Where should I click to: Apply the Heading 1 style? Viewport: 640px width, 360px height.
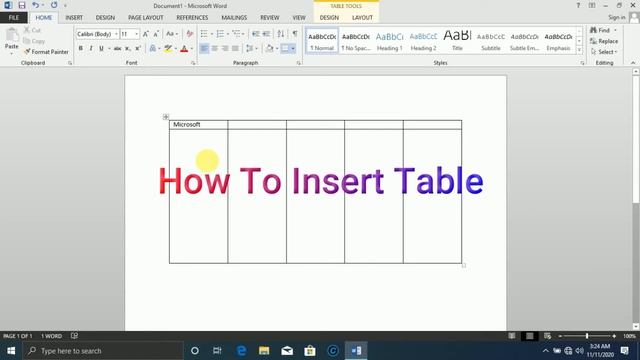point(389,41)
